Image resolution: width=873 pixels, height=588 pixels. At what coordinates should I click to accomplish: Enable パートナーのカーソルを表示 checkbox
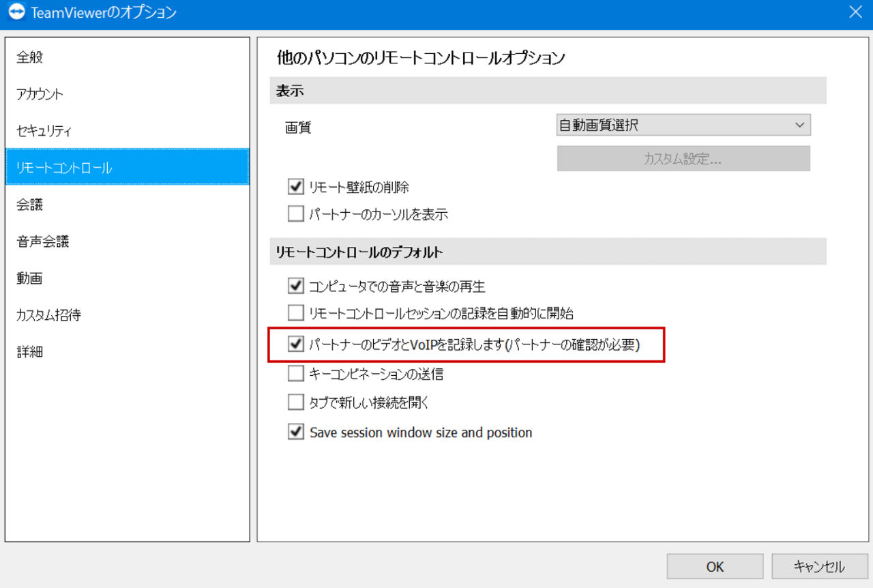coord(296,214)
